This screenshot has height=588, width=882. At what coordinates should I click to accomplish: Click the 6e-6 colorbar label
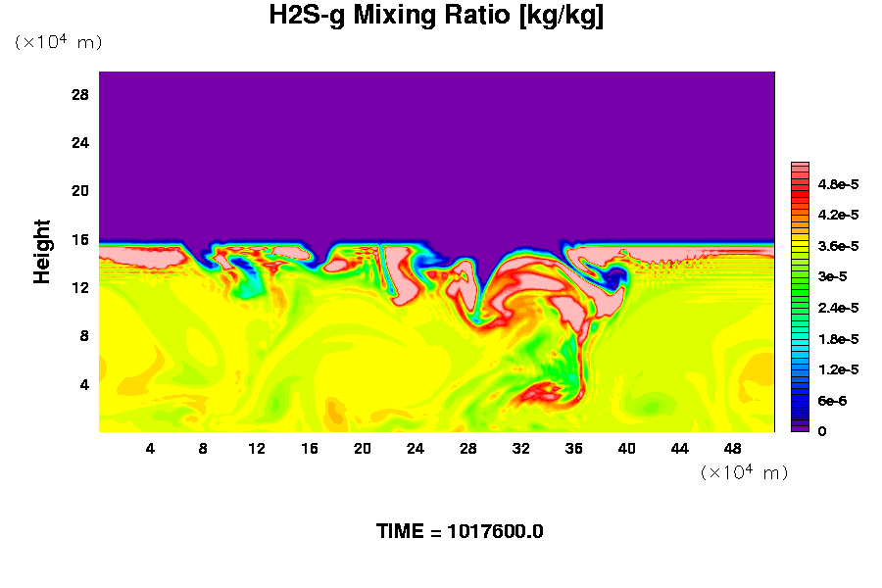coord(831,401)
